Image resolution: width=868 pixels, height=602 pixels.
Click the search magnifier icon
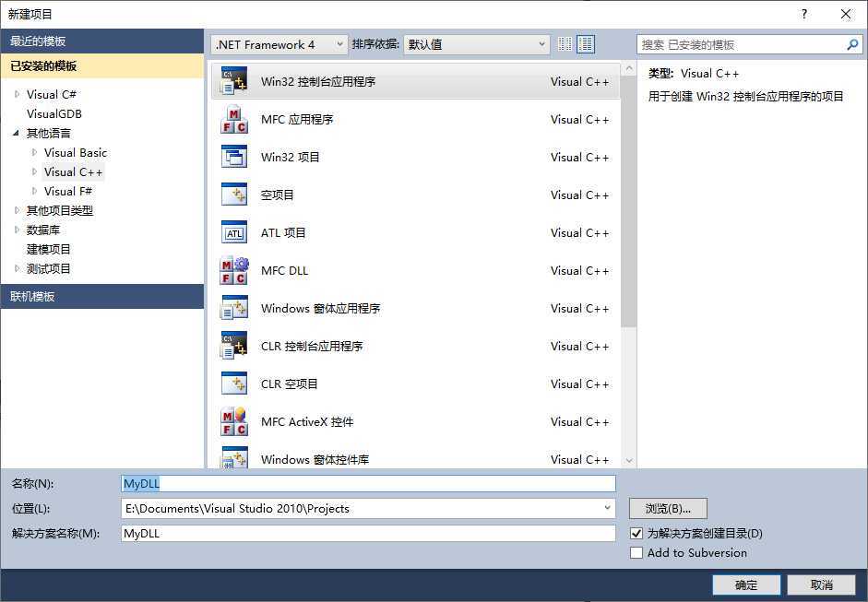852,44
